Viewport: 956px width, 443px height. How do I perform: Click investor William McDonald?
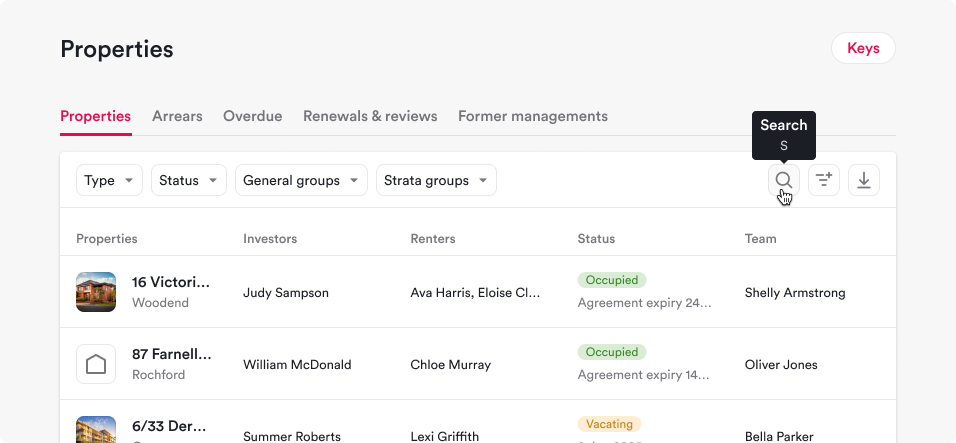coord(297,364)
